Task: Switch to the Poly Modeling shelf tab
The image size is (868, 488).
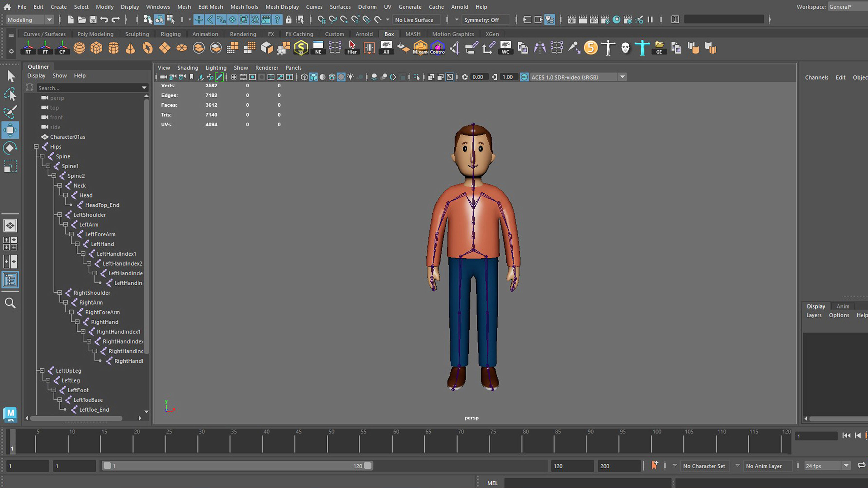Action: (95, 34)
